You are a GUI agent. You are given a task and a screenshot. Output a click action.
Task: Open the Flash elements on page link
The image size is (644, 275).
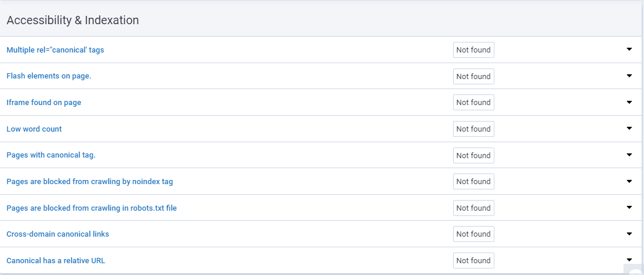pyautogui.click(x=49, y=76)
